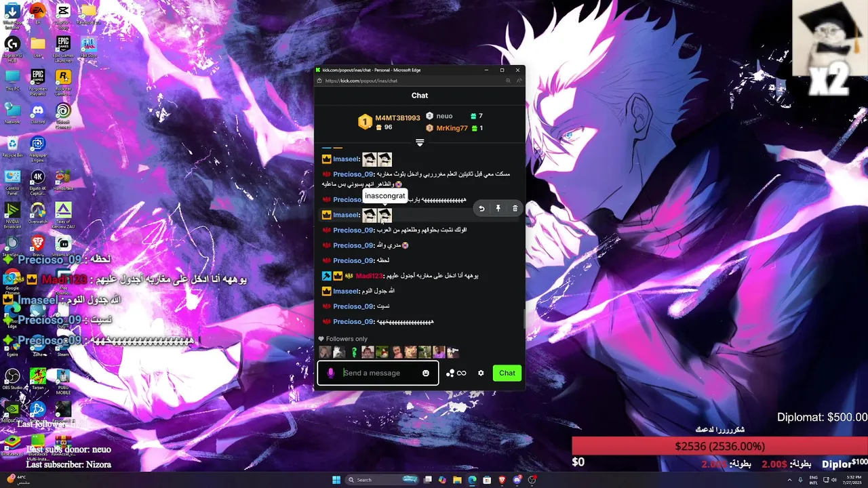Click the read aloud icon in address bar
The width and height of the screenshot is (868, 488).
click(519, 81)
